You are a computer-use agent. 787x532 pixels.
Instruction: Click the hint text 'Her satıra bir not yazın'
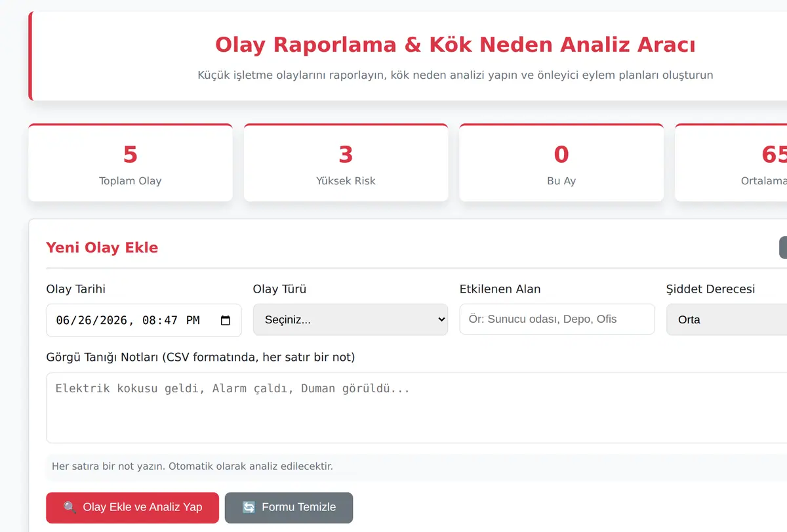point(192,466)
